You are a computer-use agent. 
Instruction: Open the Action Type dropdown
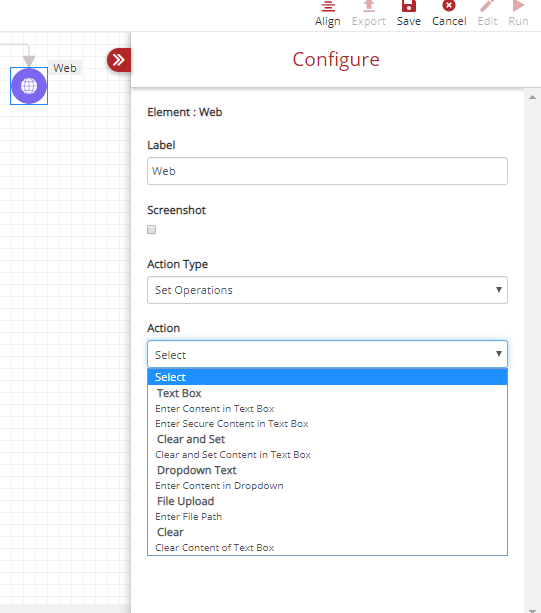point(327,290)
